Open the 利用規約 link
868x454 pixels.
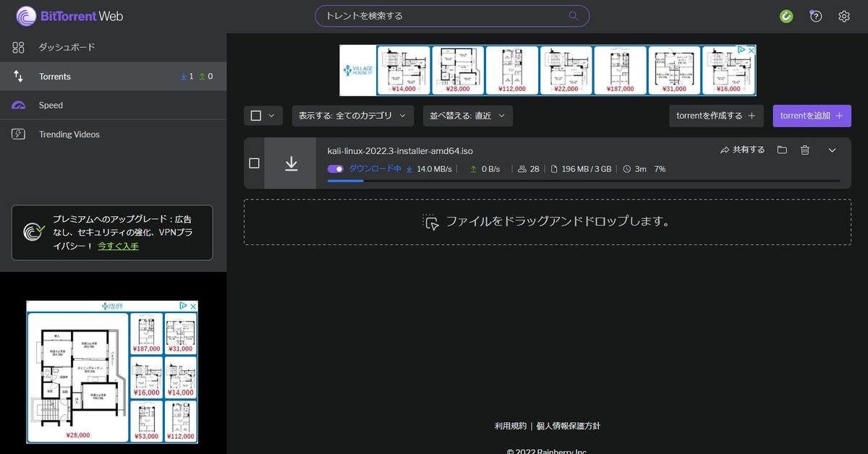click(x=511, y=426)
